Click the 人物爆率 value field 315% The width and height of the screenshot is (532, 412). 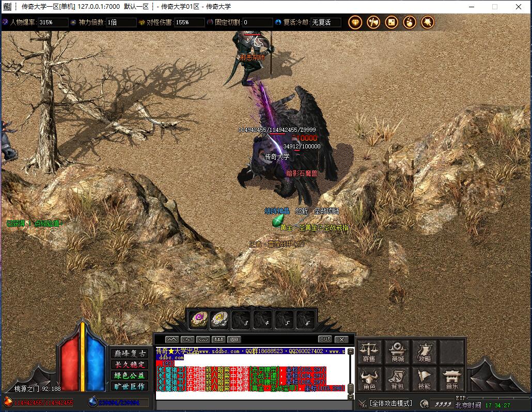53,22
